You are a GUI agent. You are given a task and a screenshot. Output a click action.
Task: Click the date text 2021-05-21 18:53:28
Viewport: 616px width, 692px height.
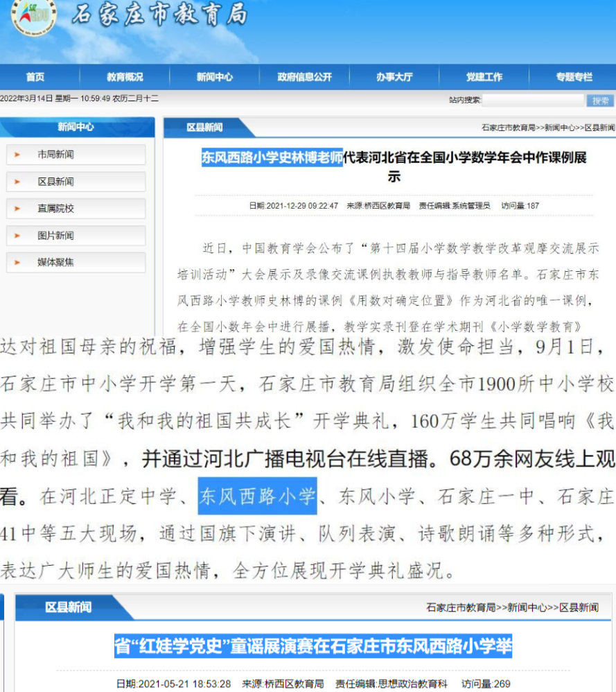184,684
